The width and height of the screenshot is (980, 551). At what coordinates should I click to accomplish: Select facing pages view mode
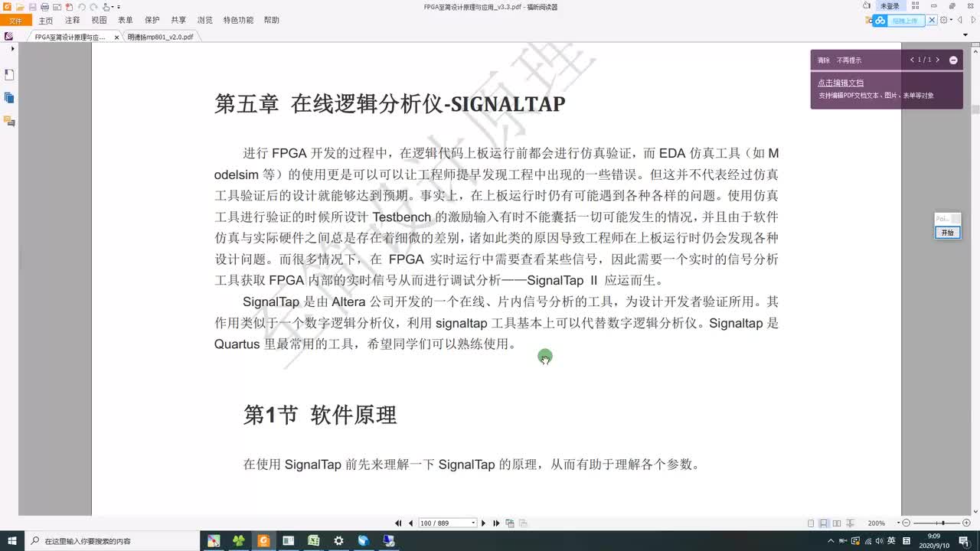(x=836, y=523)
